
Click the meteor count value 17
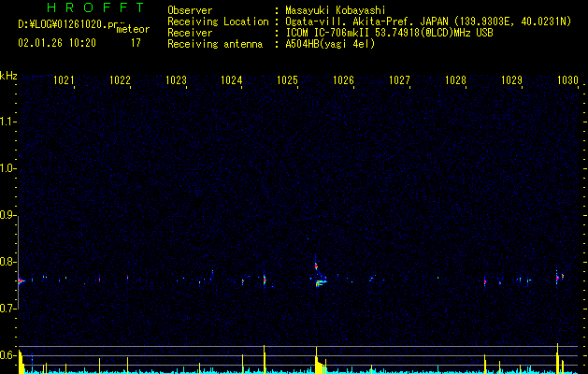click(x=136, y=43)
